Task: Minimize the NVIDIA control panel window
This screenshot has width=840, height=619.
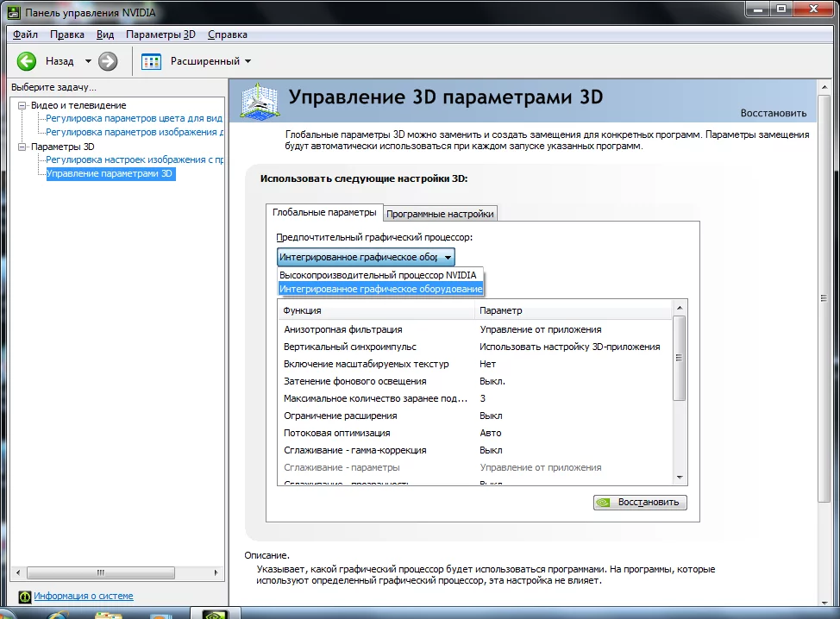Action: (x=757, y=9)
